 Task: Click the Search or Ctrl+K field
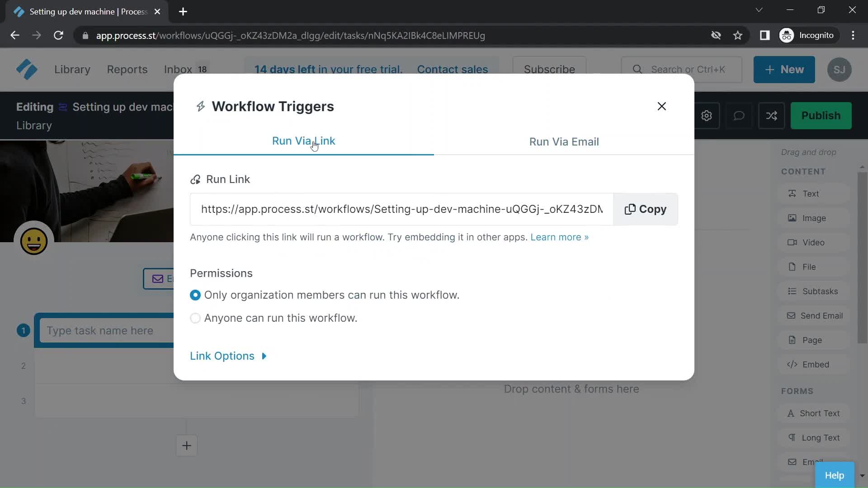tap(688, 69)
